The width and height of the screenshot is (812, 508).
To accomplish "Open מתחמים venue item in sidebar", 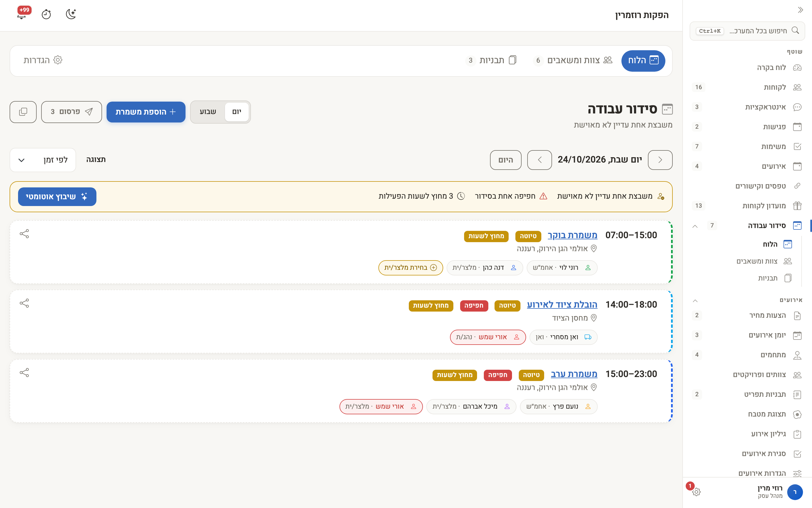I will click(747, 355).
